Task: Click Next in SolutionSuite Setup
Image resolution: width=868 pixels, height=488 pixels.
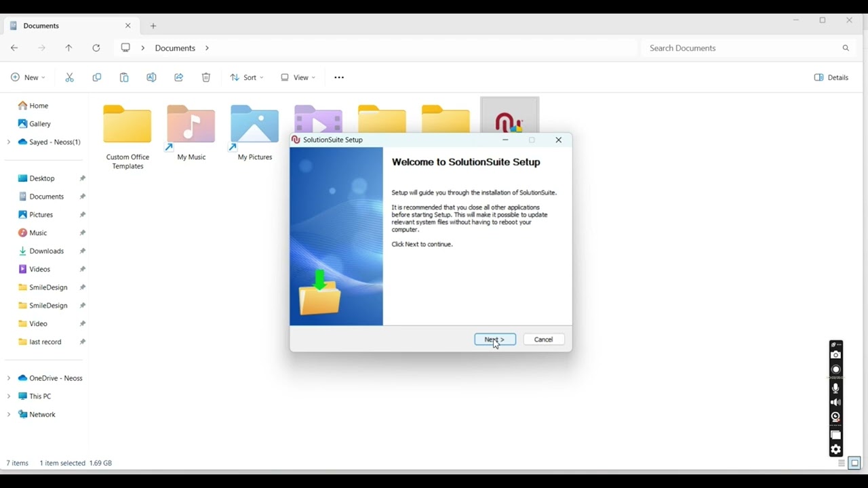Action: 495,340
